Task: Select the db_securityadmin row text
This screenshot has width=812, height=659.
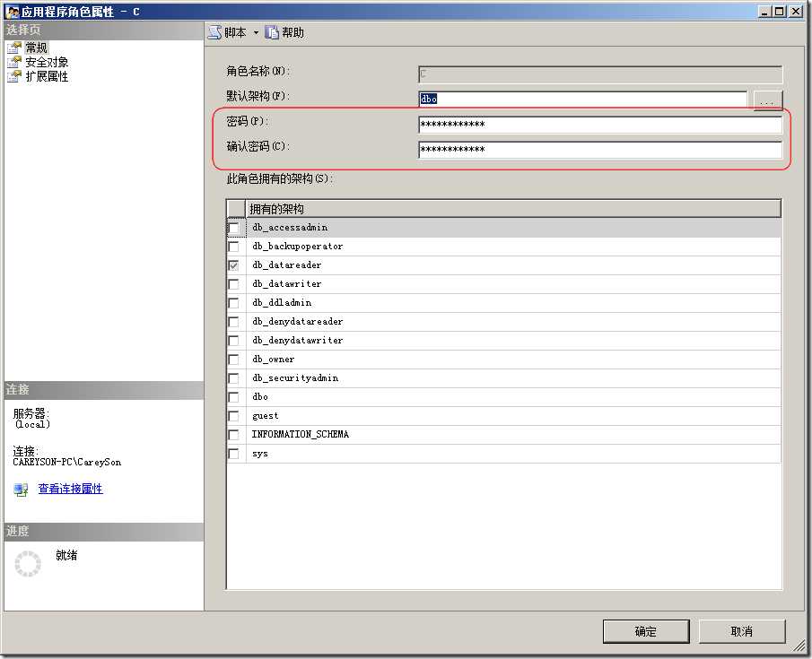Action: point(295,377)
